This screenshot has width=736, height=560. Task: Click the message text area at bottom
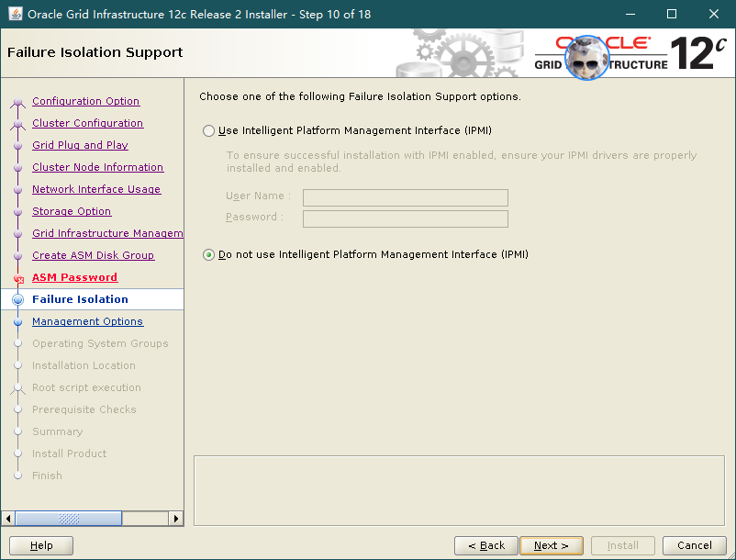[459, 490]
